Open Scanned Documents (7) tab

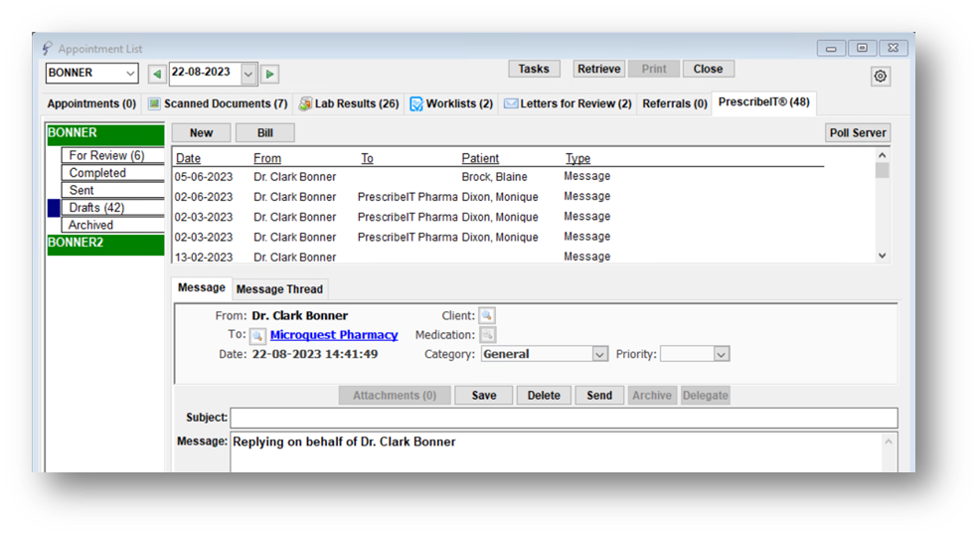click(218, 103)
